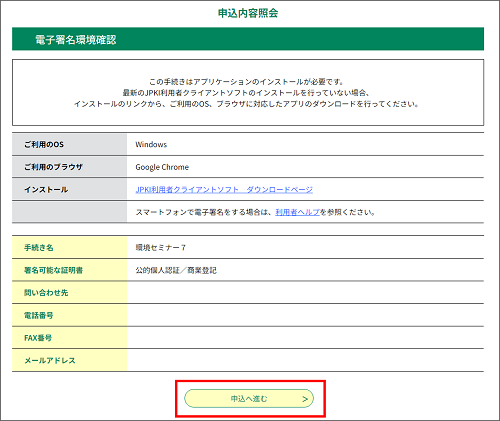Click the FAX番号 label cell
The height and width of the screenshot is (421, 500).
pos(69,338)
